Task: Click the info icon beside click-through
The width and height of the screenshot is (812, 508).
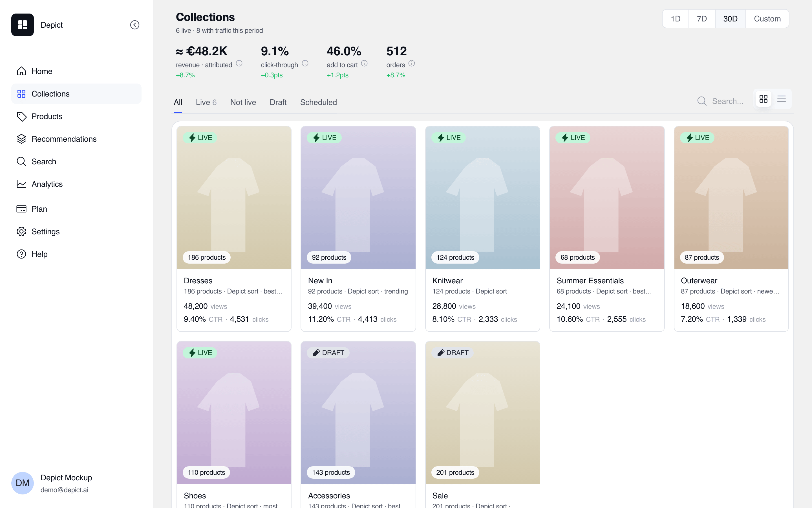Action: click(x=305, y=63)
